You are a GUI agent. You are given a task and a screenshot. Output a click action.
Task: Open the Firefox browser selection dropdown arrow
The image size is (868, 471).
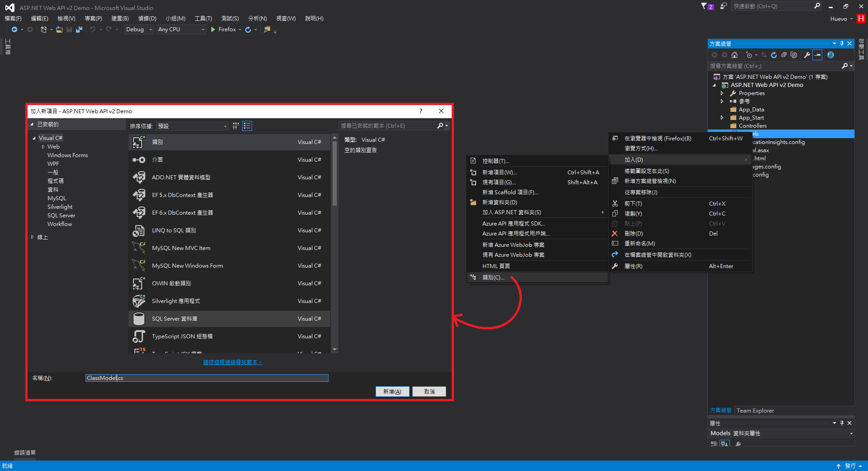click(240, 29)
